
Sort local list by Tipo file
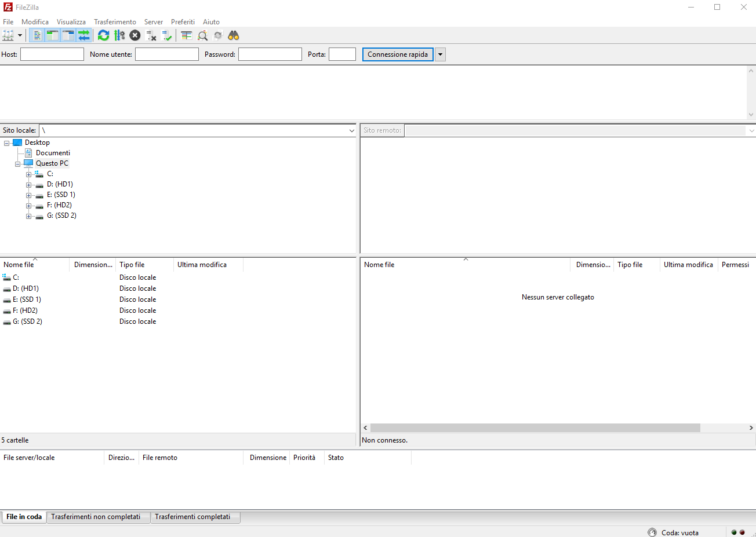pyautogui.click(x=145, y=265)
